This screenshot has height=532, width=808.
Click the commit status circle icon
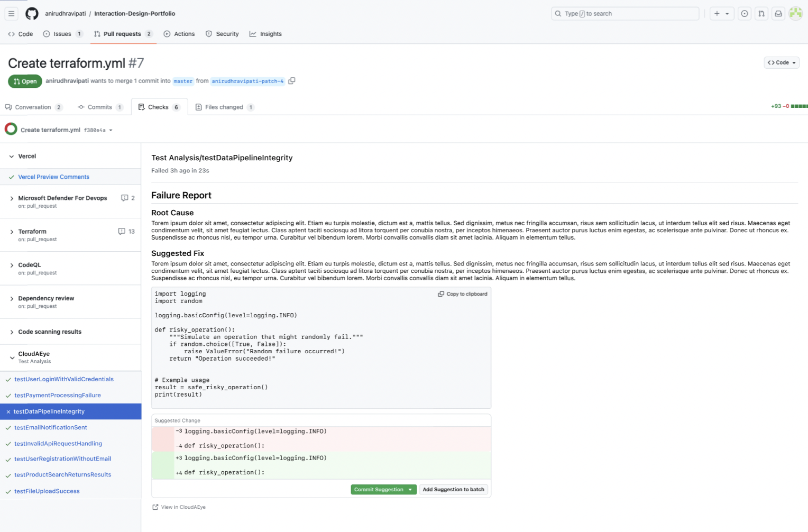click(x=11, y=129)
